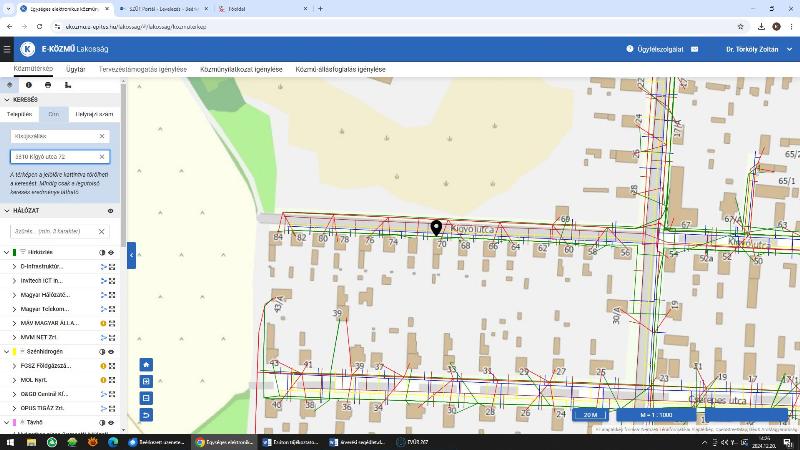Zoom to extent of Magyar Telekom network
800x450 pixels.
coord(112,309)
